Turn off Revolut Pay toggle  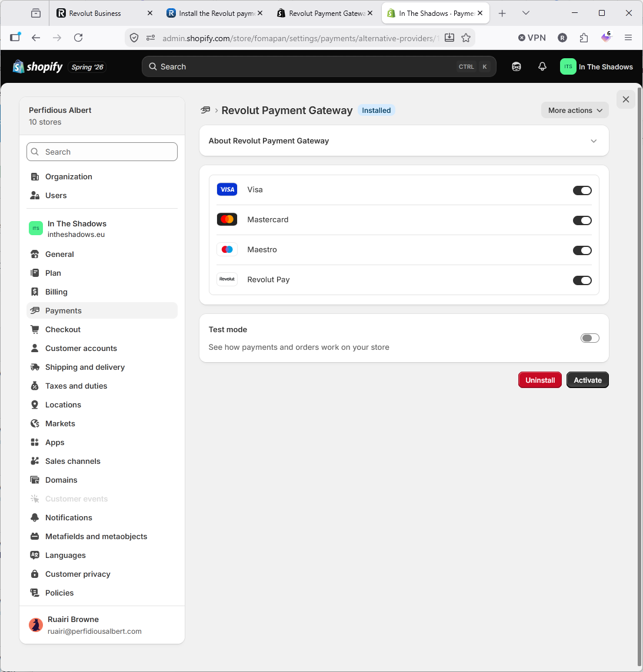pyautogui.click(x=582, y=280)
